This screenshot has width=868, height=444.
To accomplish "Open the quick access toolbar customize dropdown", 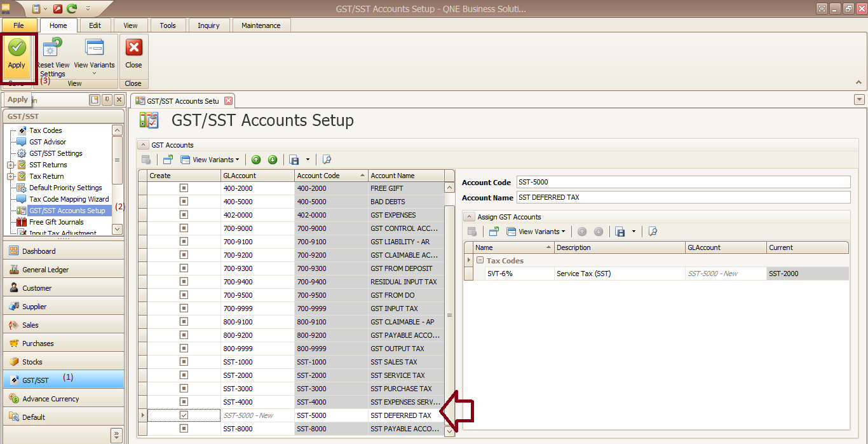I will [x=88, y=8].
